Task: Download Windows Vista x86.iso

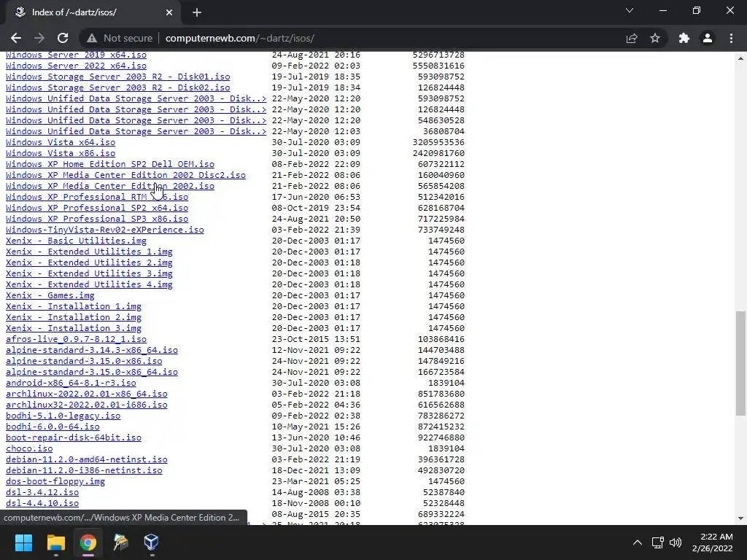Action: [x=61, y=153]
